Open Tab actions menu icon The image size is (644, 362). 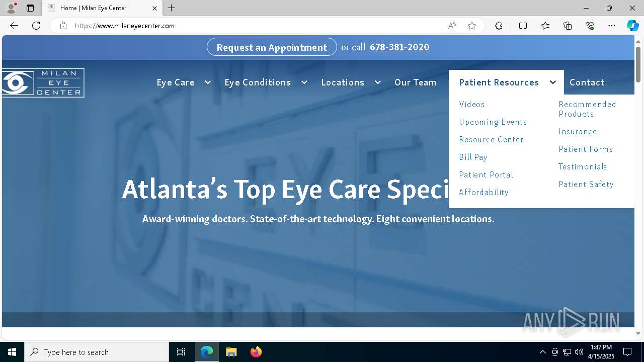(x=30, y=8)
